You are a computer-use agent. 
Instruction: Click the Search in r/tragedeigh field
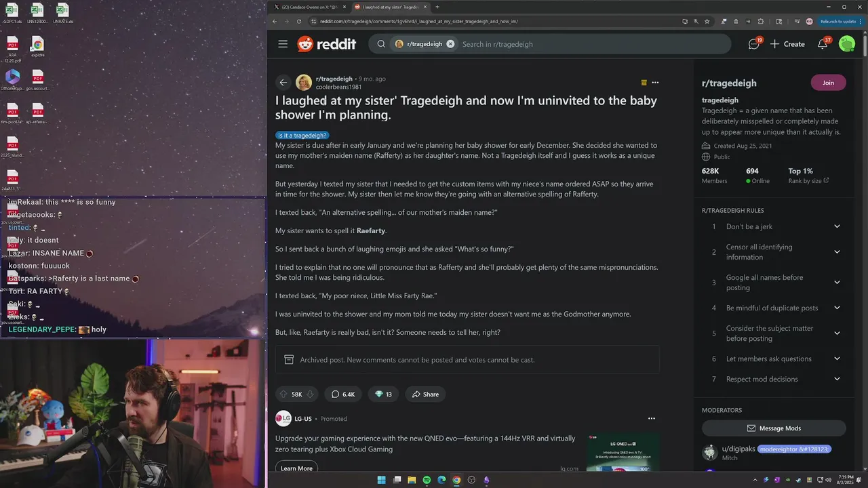coord(590,44)
